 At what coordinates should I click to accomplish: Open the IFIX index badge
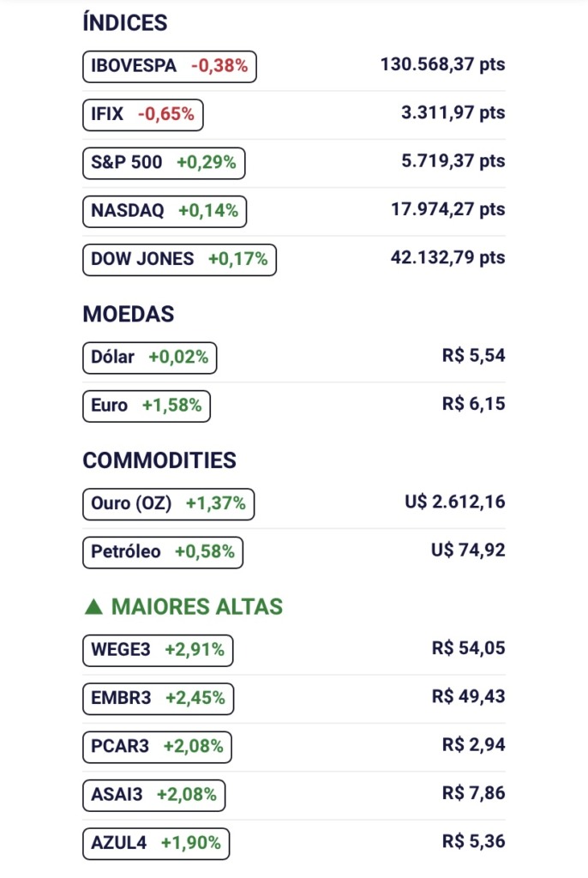tap(142, 114)
